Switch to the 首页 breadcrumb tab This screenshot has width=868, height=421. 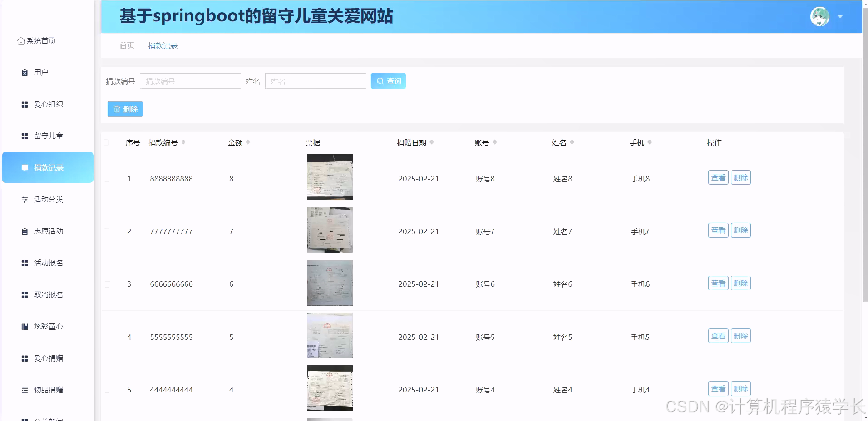(126, 45)
